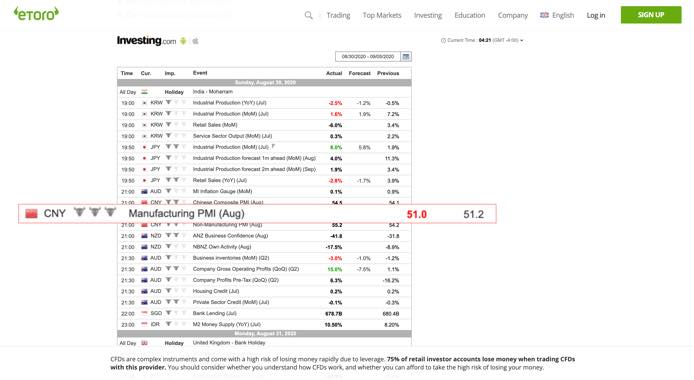This screenshot has width=694, height=380.
Task: Click the bull importance icons for Manufacturing PMI
Action: pyautogui.click(x=95, y=212)
